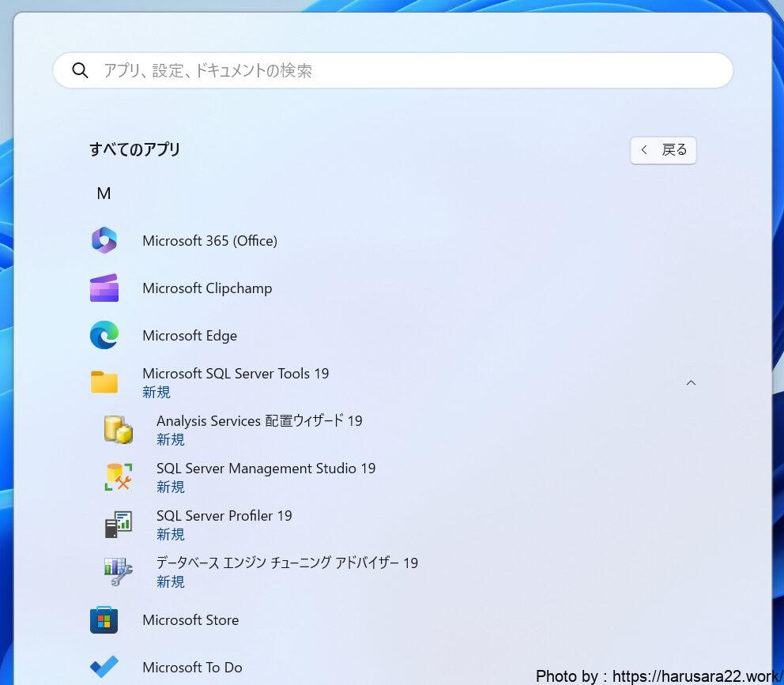Click the M letter index header
The width and height of the screenshot is (784, 685).
[x=104, y=194]
